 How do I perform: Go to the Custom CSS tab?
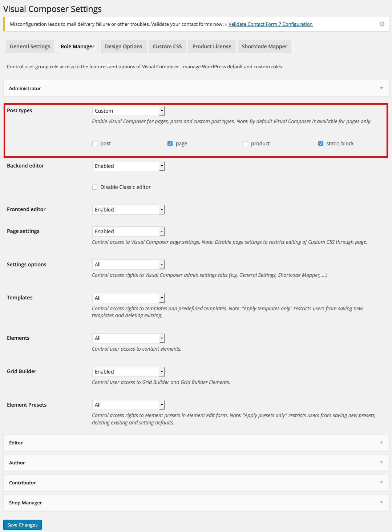[x=167, y=47]
